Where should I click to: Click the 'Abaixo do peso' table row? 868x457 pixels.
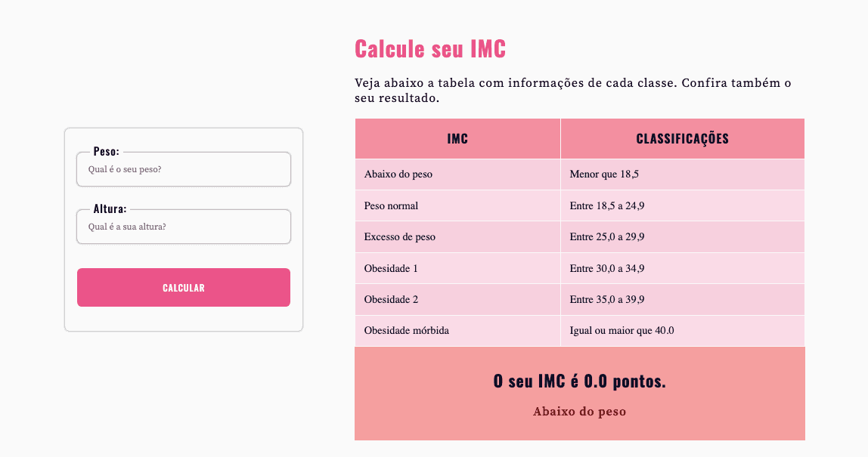click(x=398, y=174)
